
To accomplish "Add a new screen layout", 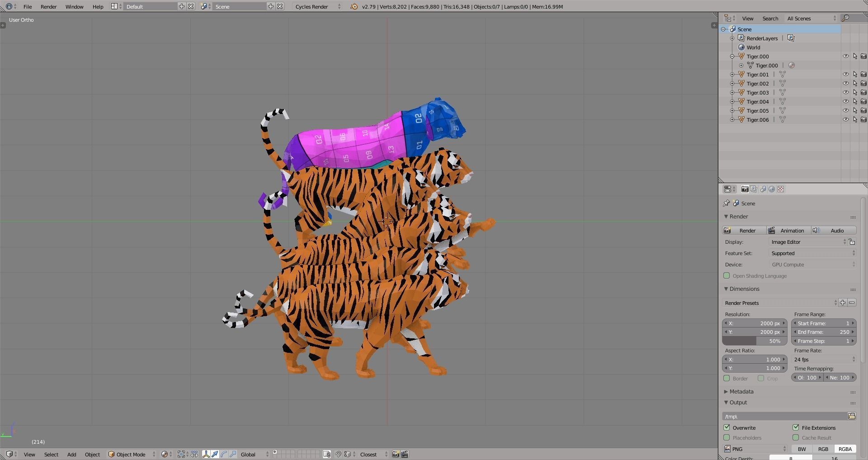I will tap(181, 6).
